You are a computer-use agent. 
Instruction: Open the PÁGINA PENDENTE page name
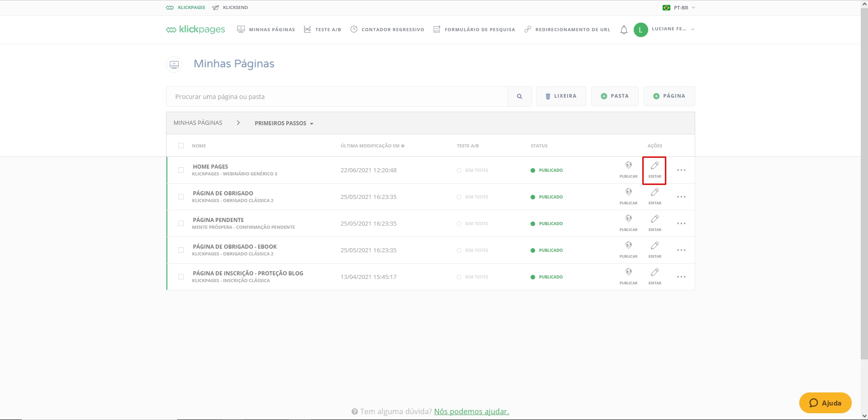click(x=218, y=220)
